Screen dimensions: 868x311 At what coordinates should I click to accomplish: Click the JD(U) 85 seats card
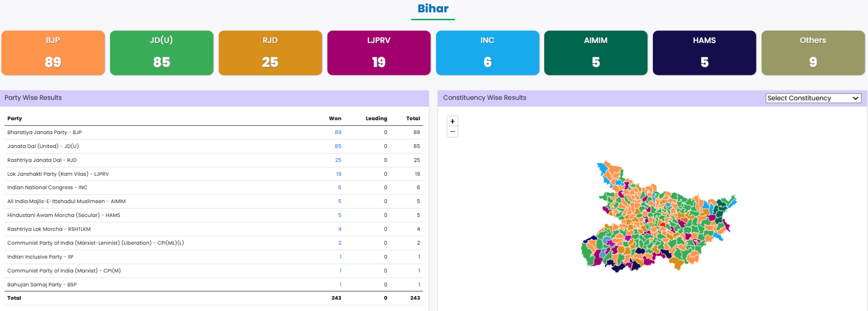pyautogui.click(x=162, y=53)
